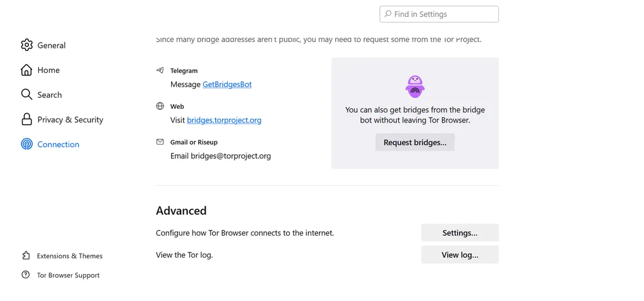Click the Web globe icon
The height and width of the screenshot is (301, 644).
click(x=160, y=106)
